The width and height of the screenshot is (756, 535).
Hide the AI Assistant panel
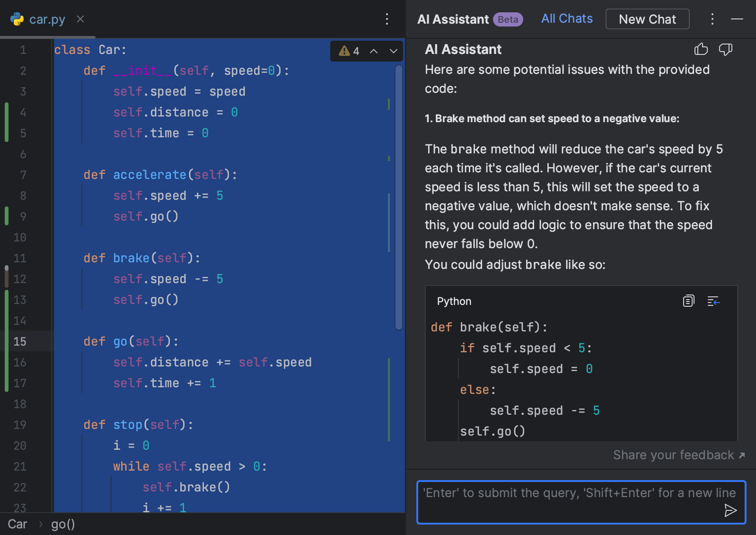pos(737,19)
